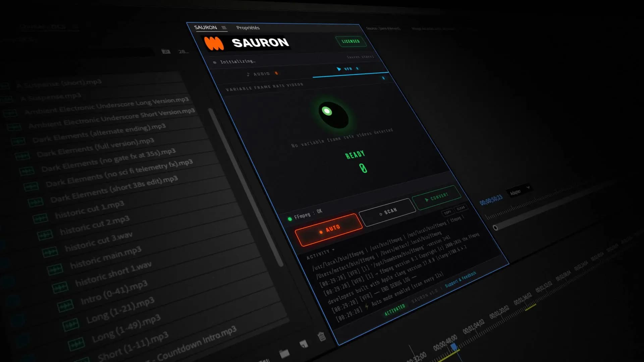Click the COPY log button
Viewport: 644px width, 362px height.
[447, 213]
